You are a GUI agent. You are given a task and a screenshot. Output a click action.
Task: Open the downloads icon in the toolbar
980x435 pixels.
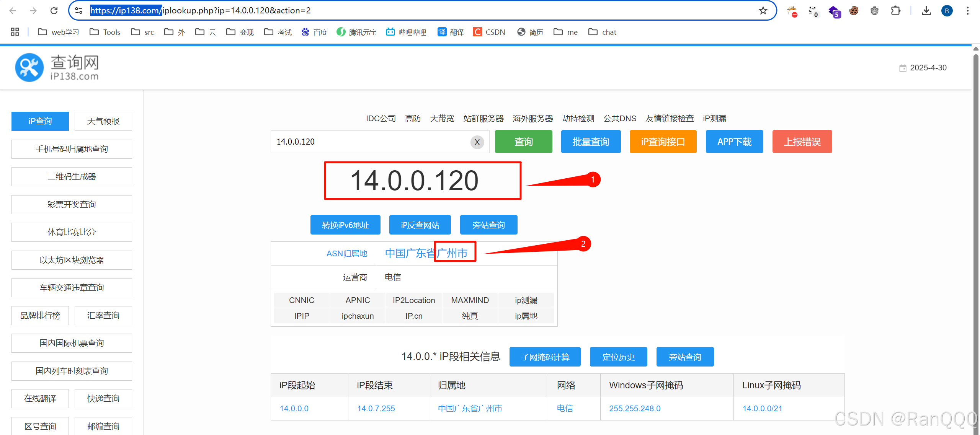pos(926,11)
